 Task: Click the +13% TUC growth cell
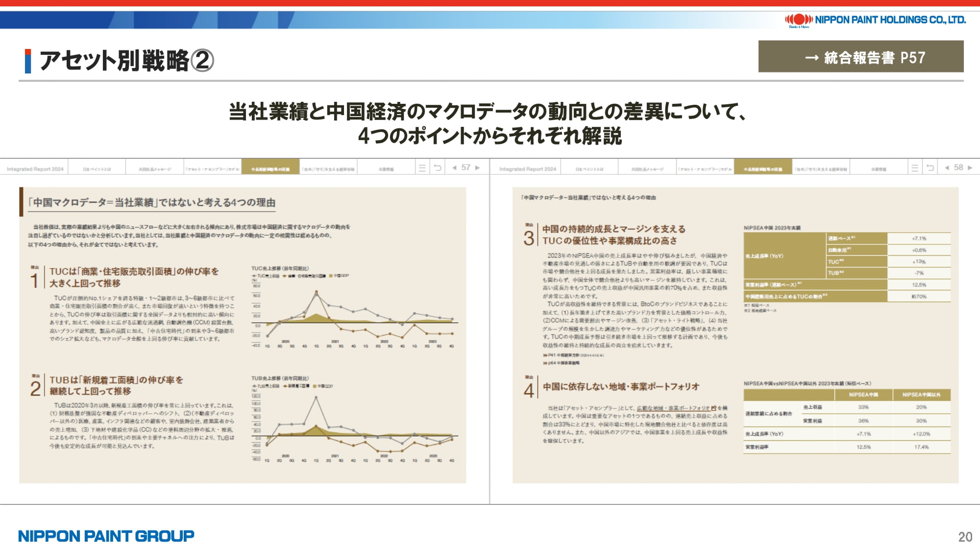(919, 262)
